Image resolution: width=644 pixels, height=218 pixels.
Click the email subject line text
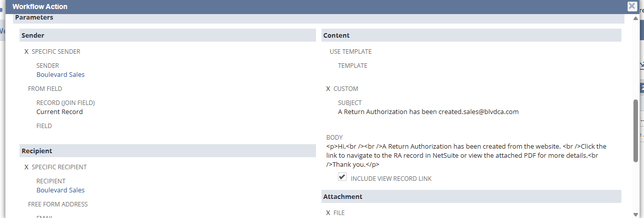tap(428, 112)
